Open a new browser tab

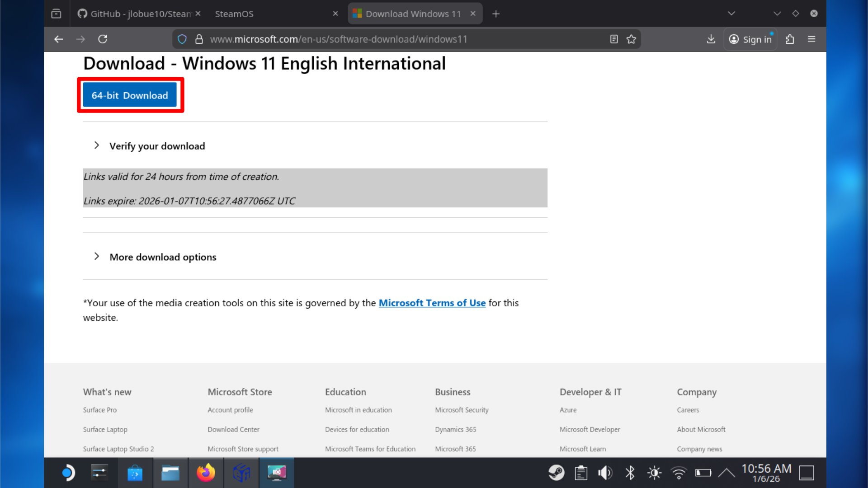(x=496, y=14)
